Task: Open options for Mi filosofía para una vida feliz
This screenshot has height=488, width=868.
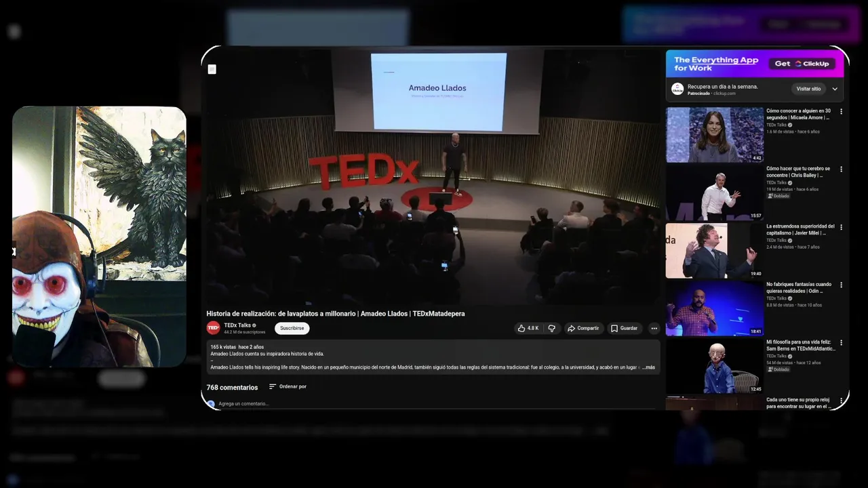Action: pyautogui.click(x=842, y=343)
